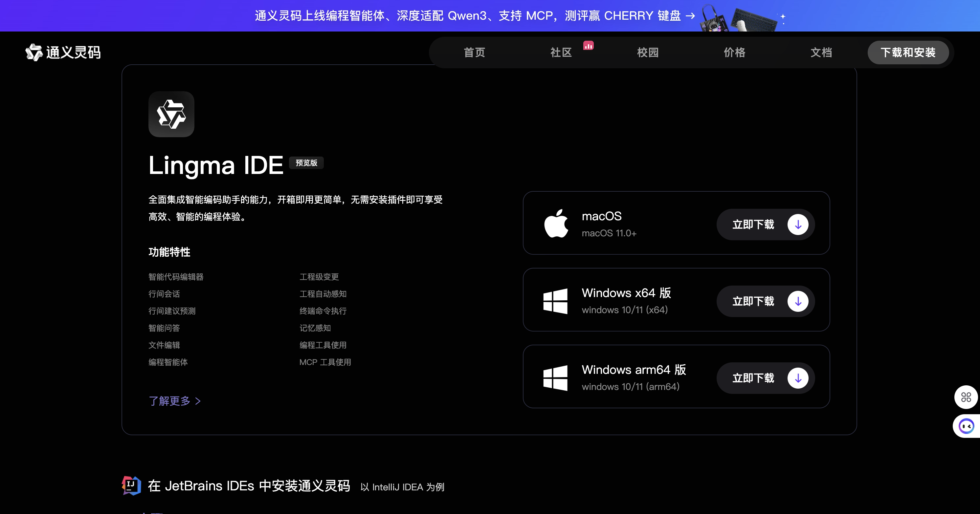Click the macOS download arrow icon
The width and height of the screenshot is (980, 514).
(x=798, y=225)
